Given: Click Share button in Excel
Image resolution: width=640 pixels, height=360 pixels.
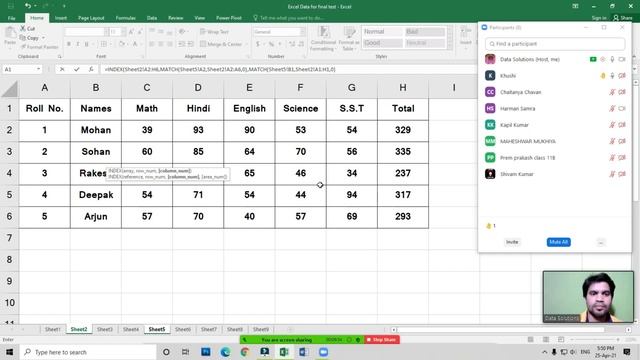Looking at the screenshot, I should [x=623, y=18].
